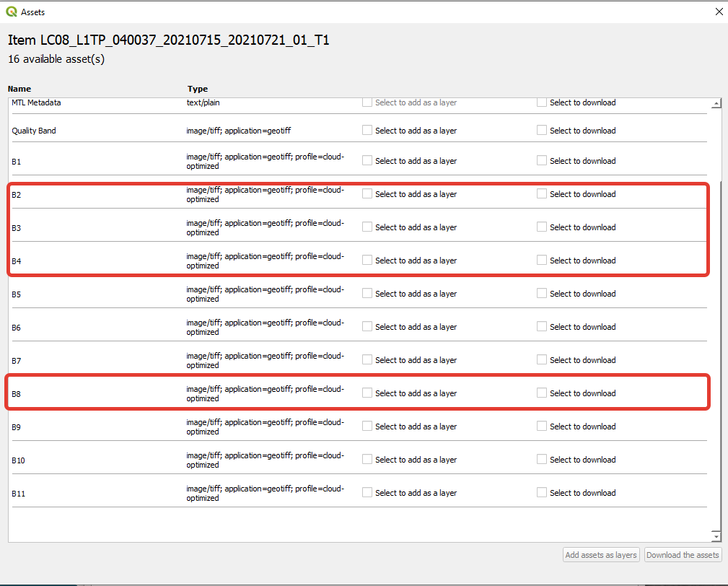Select B4 to download
Viewport: 728px width, 586px height.
(x=541, y=261)
